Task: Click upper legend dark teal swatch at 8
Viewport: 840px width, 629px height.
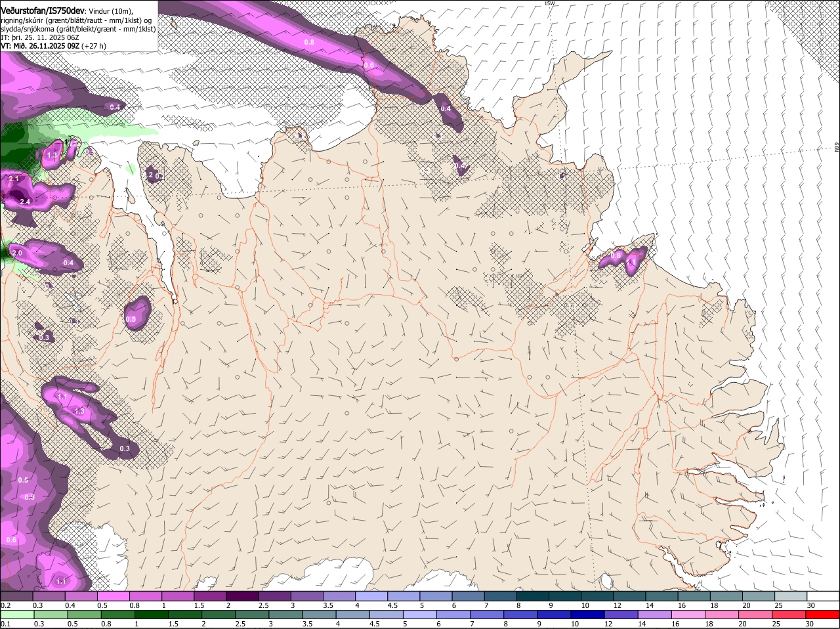Action: [533, 596]
